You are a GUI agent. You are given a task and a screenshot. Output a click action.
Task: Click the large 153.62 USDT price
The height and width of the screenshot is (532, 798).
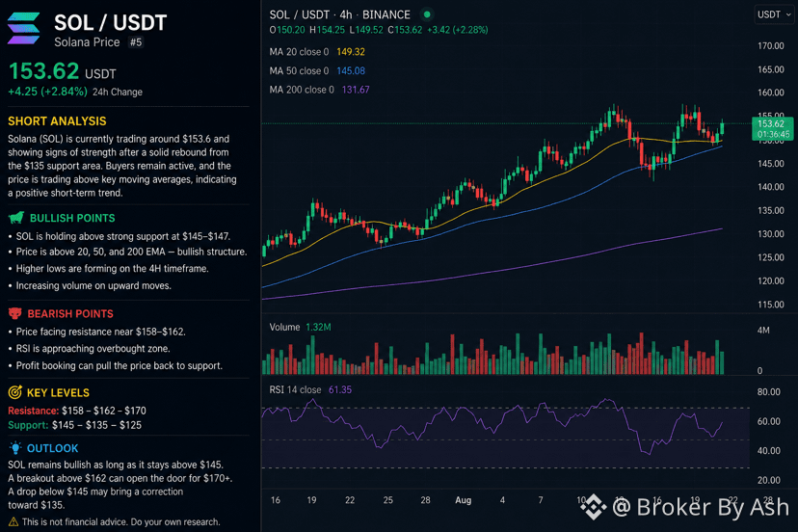pyautogui.click(x=62, y=71)
